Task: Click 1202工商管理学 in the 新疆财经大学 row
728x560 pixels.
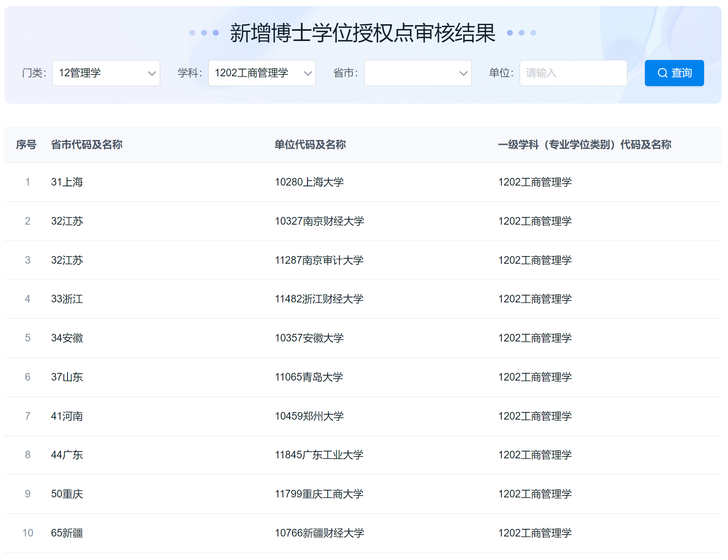Action: click(x=535, y=533)
